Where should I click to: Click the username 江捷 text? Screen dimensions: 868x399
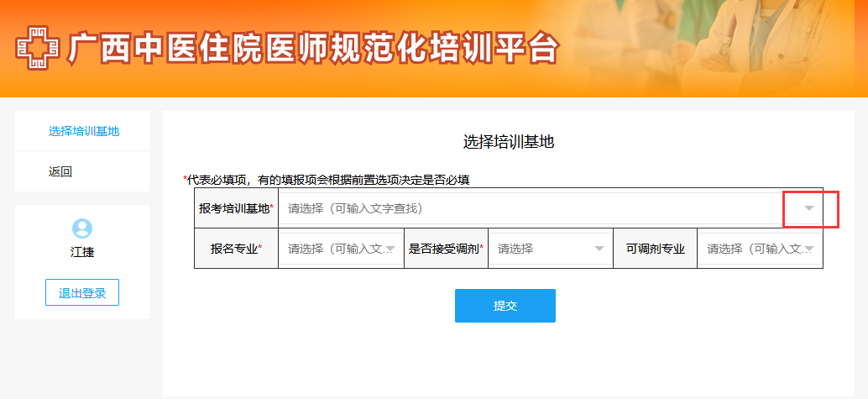pos(82,252)
